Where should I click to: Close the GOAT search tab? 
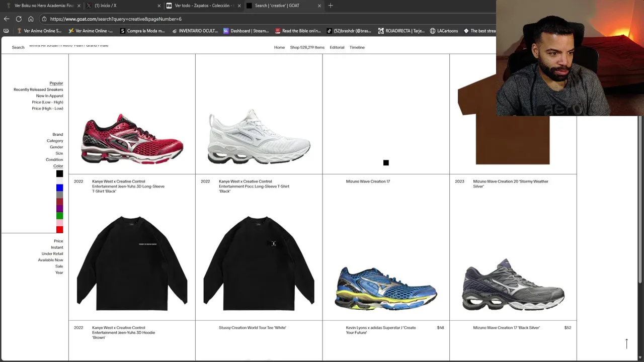(319, 6)
